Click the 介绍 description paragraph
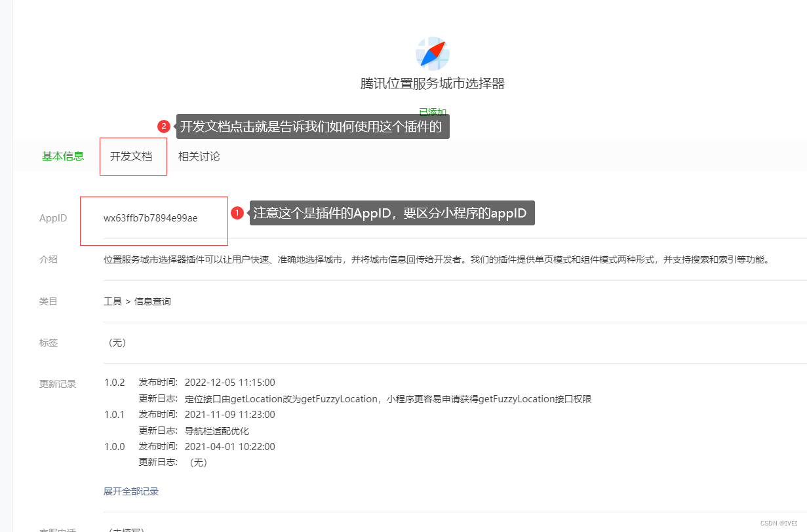Screen dimensions: 807x532 [436, 259]
